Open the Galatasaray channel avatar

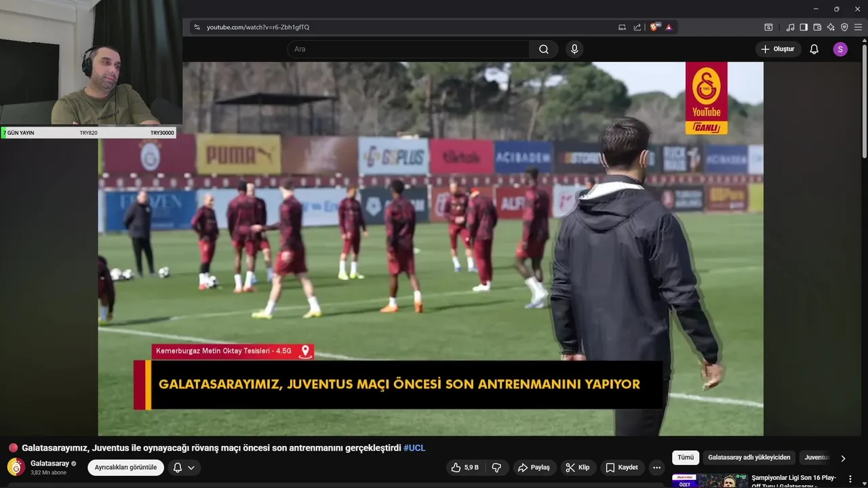point(16,467)
